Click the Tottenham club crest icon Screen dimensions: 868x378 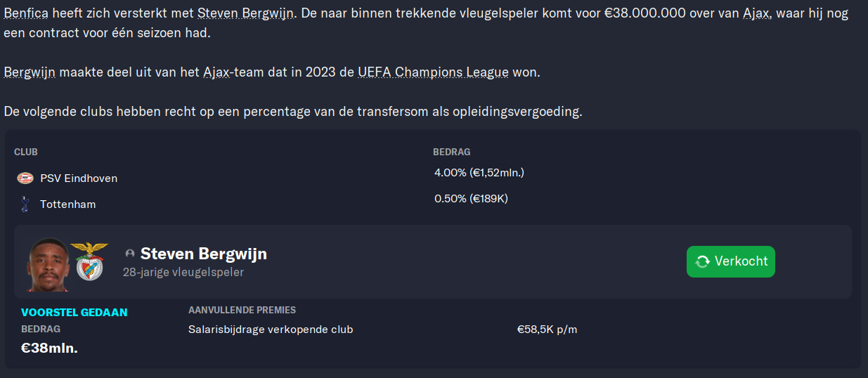(25, 204)
